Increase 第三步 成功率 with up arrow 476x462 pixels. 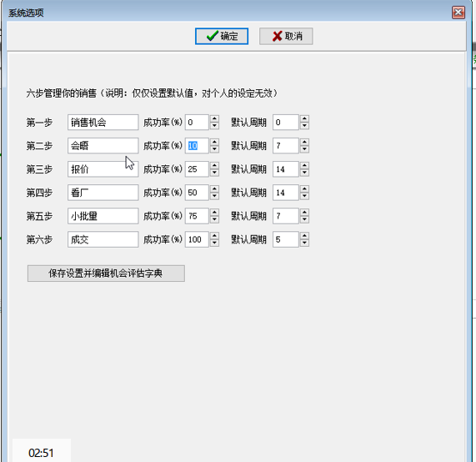tap(214, 166)
